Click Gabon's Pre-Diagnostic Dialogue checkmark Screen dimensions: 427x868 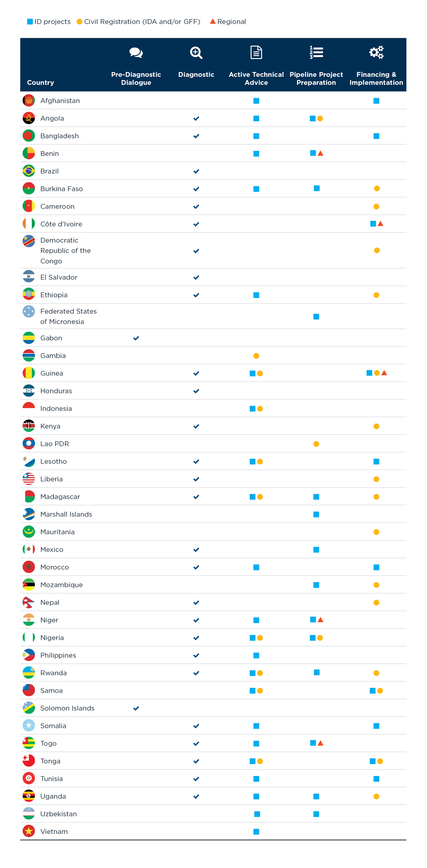(136, 338)
